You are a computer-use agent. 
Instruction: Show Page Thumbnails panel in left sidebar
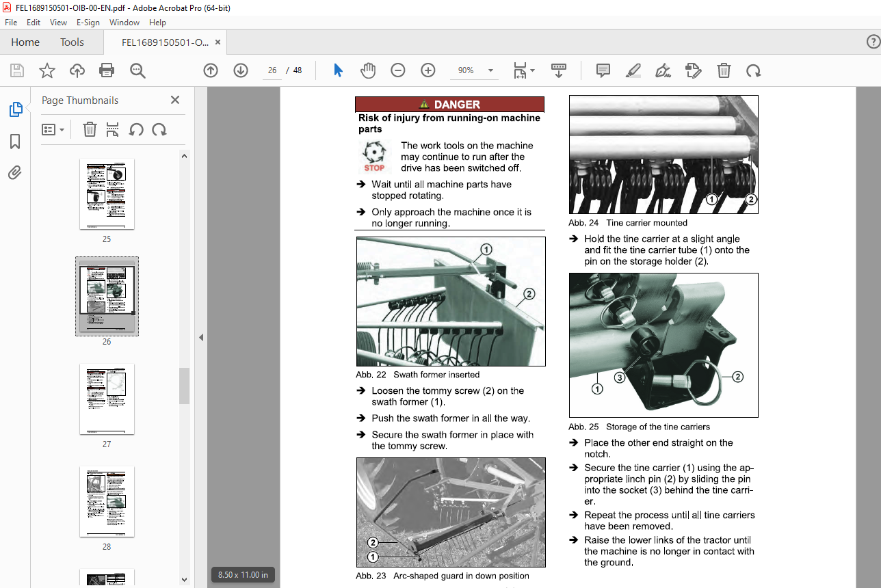click(x=15, y=109)
